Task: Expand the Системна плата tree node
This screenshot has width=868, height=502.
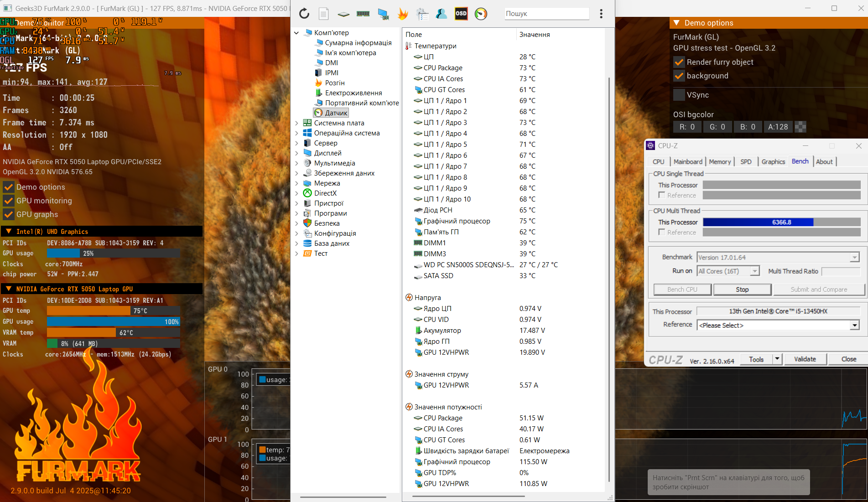Action: 297,123
